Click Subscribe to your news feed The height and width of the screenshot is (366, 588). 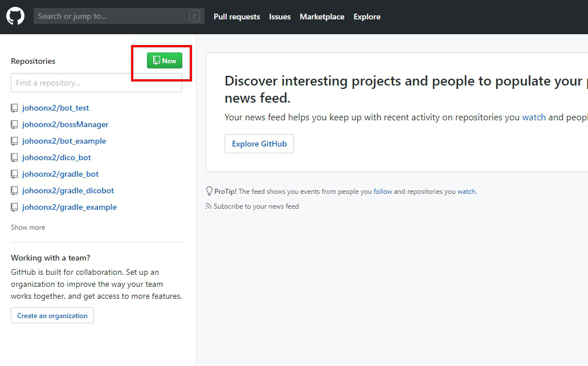(256, 206)
